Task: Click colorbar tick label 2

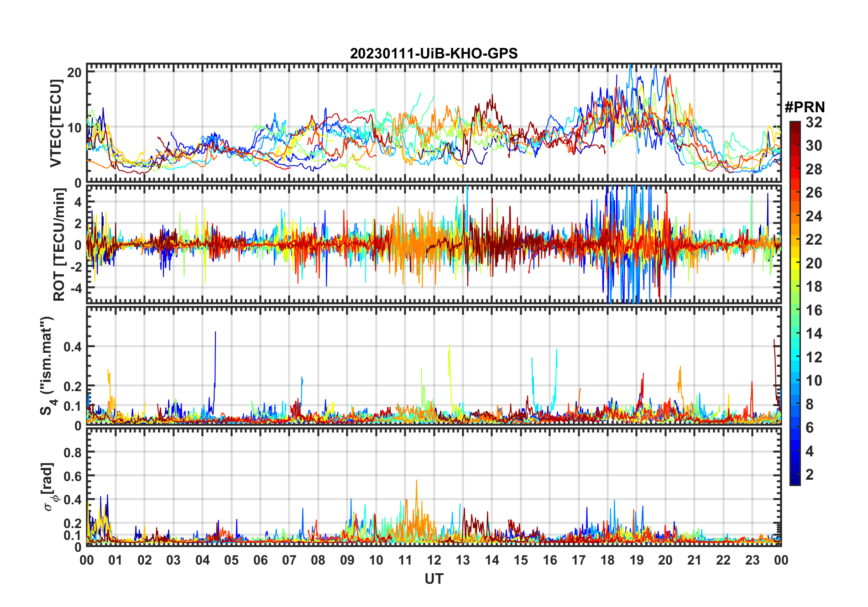Action: point(810,475)
